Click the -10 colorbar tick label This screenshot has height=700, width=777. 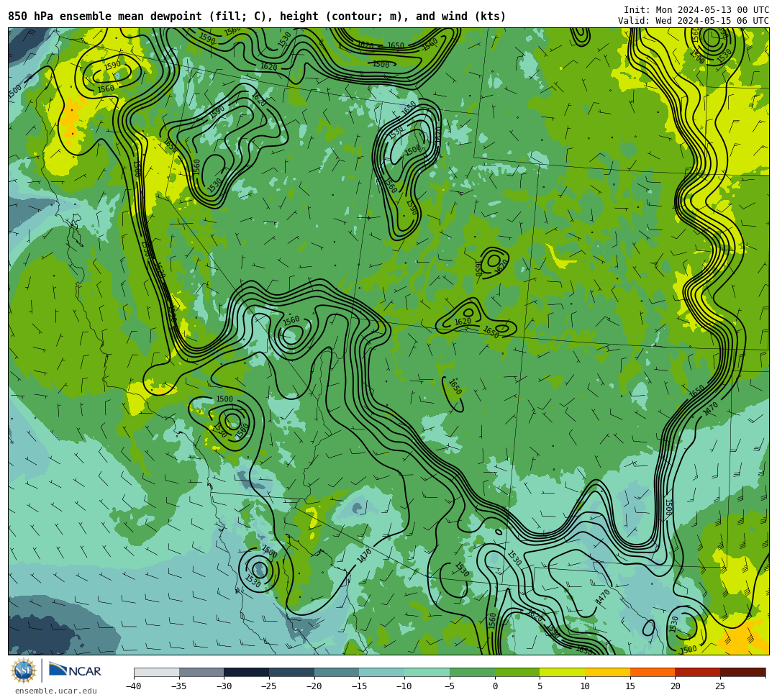[x=404, y=686]
